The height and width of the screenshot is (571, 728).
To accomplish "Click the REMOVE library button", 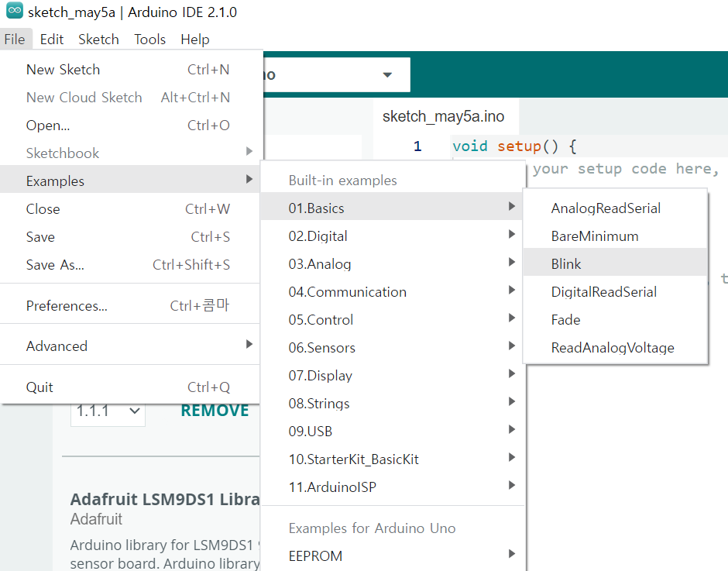I will pyautogui.click(x=215, y=411).
